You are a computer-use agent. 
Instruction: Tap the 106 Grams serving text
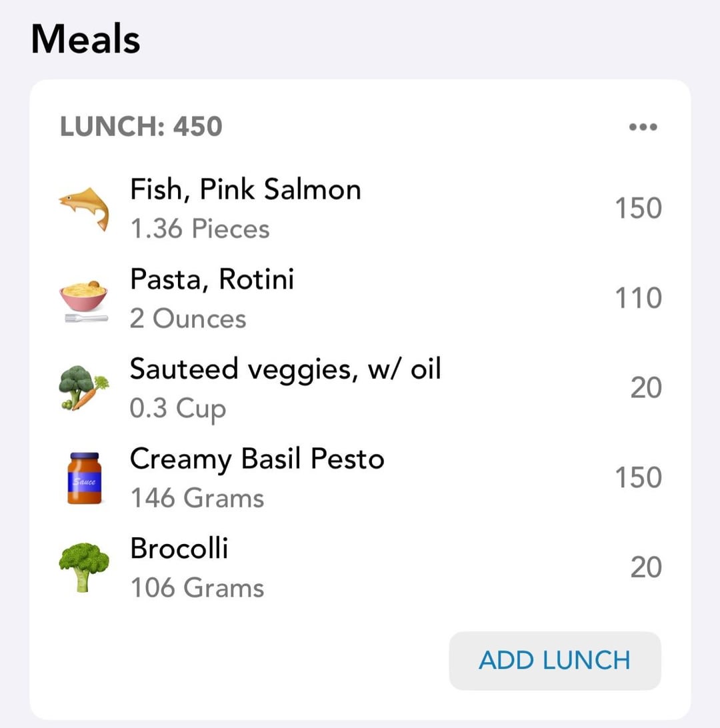click(x=197, y=587)
